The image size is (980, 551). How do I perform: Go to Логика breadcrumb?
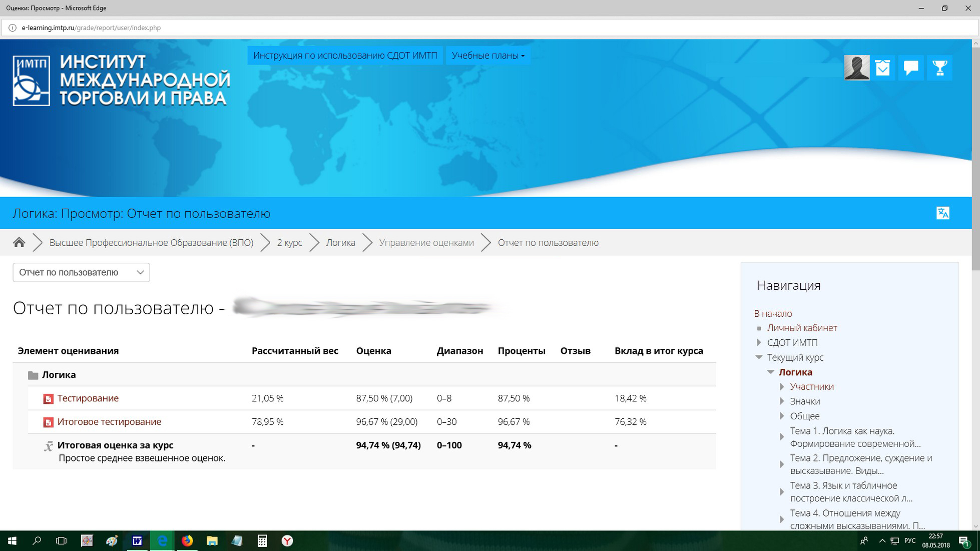tap(340, 243)
